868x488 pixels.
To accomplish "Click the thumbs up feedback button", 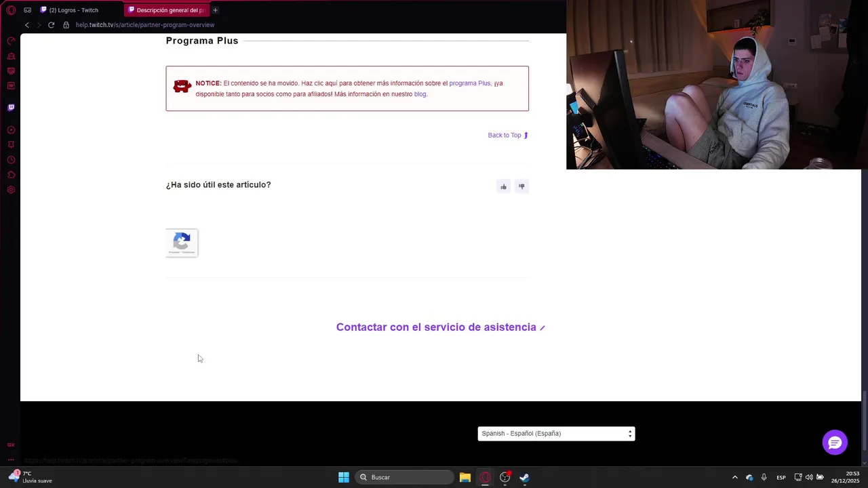I will pyautogui.click(x=503, y=186).
